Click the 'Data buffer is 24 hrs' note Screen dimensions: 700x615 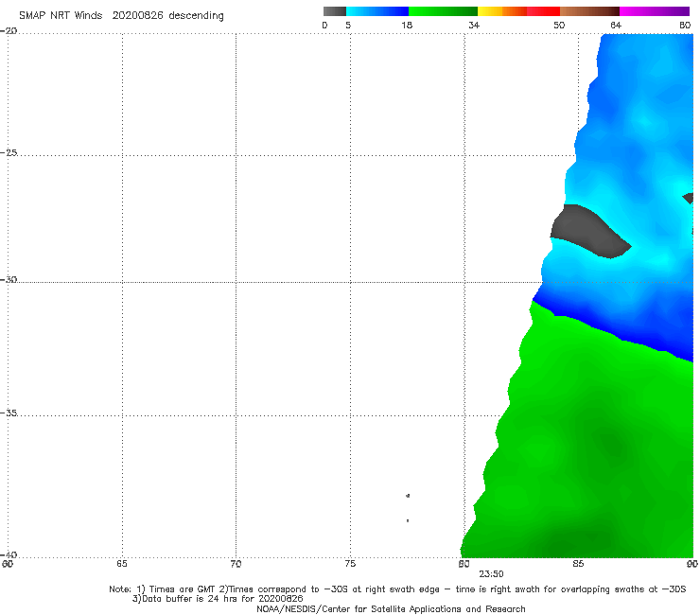pos(218,599)
